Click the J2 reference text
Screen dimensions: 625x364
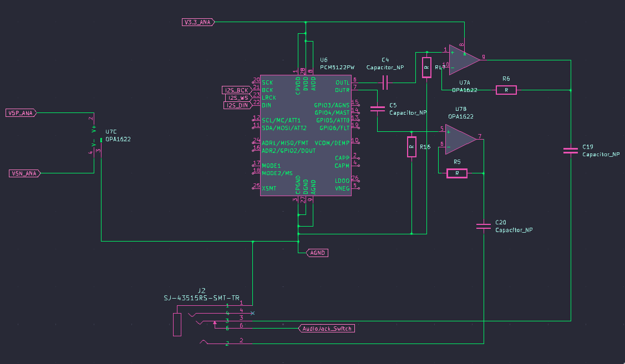202,291
